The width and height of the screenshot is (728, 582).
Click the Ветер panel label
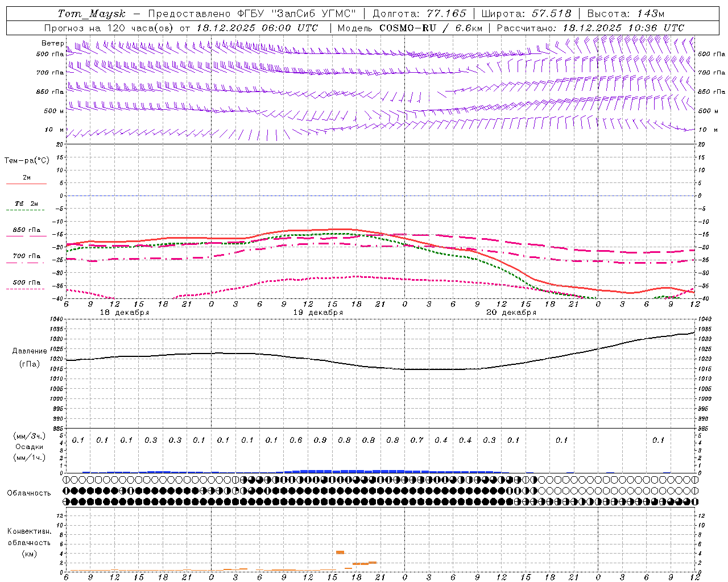[52, 43]
